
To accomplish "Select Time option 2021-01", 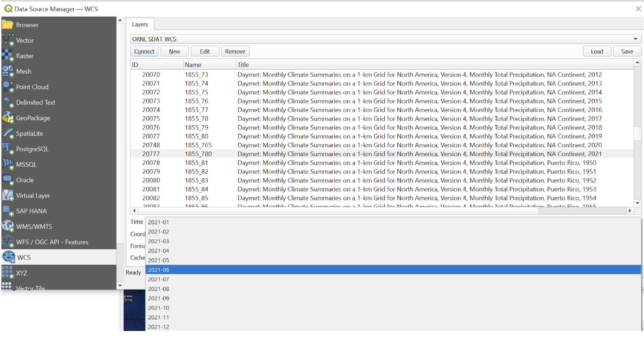I will [393, 222].
